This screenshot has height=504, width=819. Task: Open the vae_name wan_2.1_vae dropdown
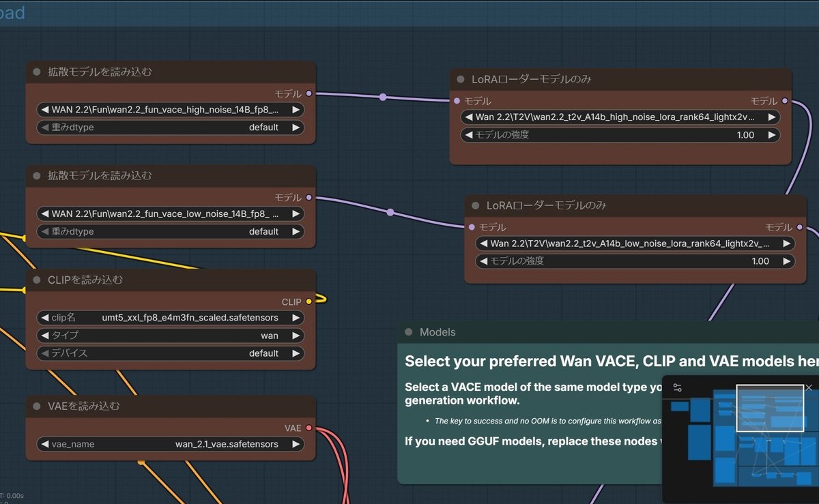click(x=170, y=444)
